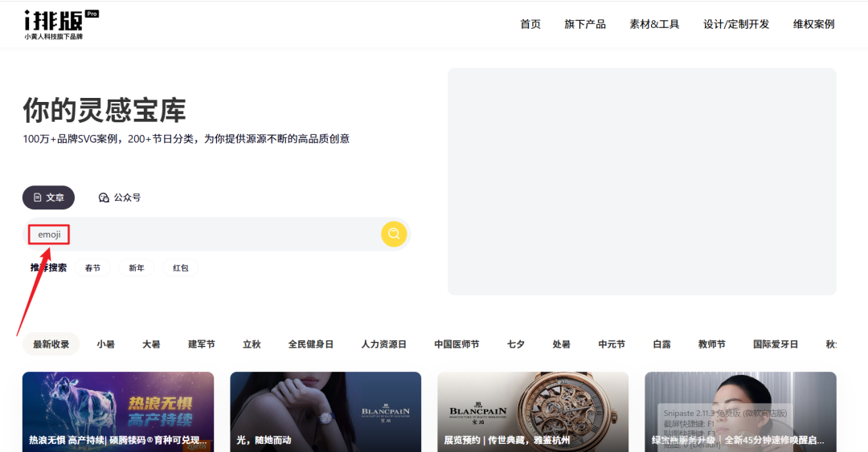Open the 热浪无惧 高产持续 article card
Viewport: 868px width, 452px height.
[118, 412]
